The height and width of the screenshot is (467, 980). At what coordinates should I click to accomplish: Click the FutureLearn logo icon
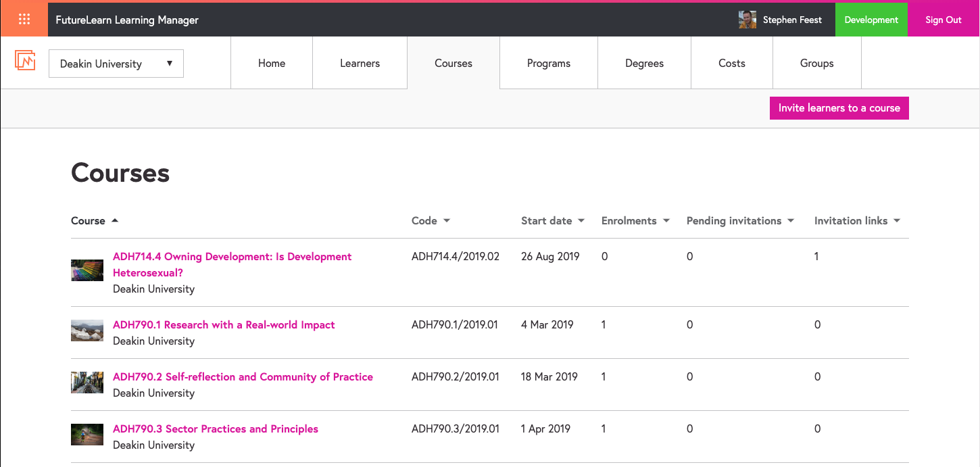tap(25, 61)
